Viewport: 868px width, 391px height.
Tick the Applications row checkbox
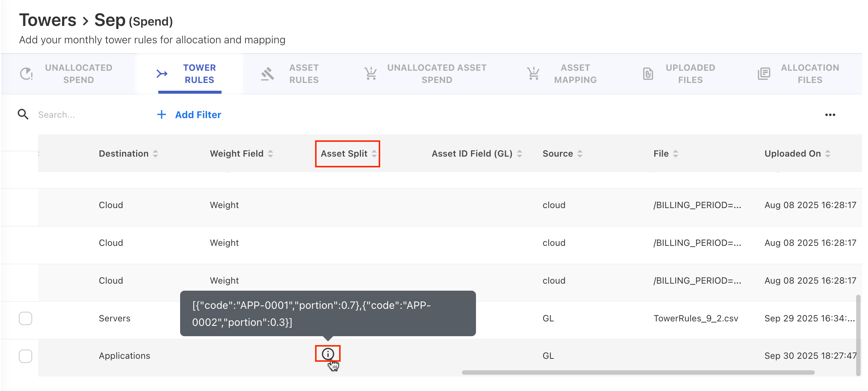(26, 356)
